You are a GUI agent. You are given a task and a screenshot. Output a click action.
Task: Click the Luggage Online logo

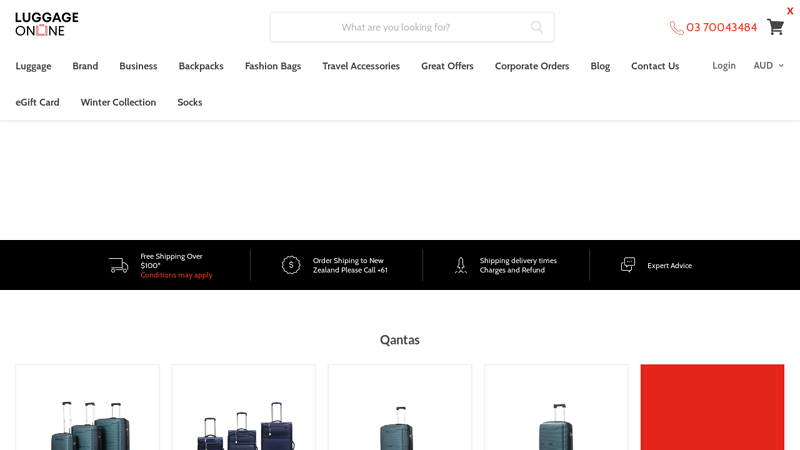click(47, 24)
